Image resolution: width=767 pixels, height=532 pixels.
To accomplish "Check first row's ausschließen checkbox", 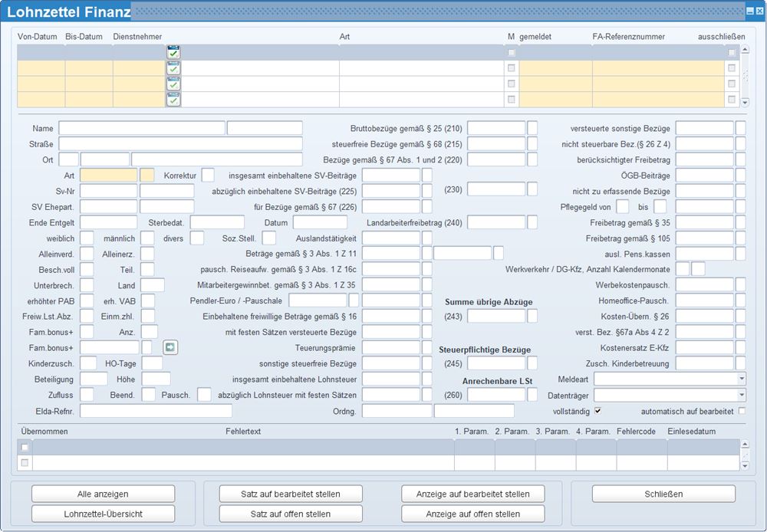I will click(732, 52).
